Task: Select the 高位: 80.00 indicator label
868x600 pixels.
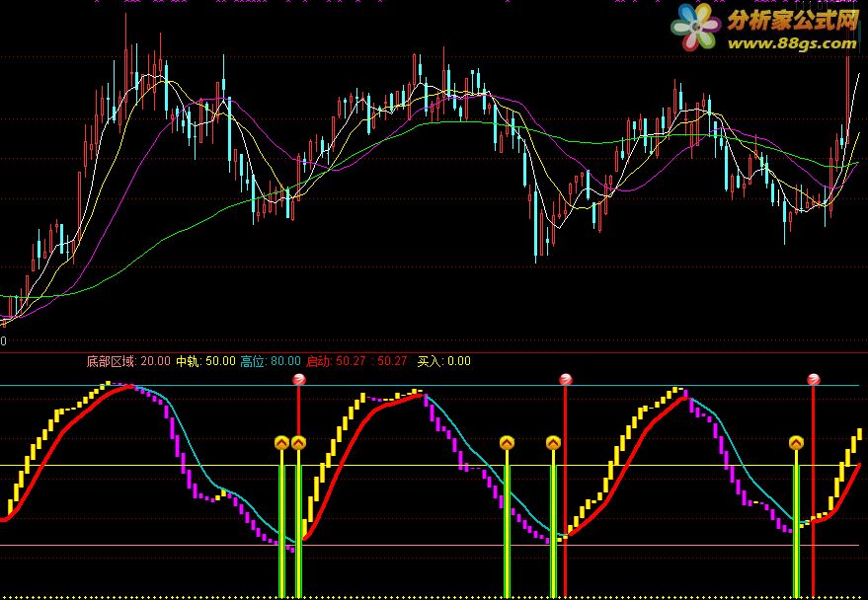Action: [271, 361]
